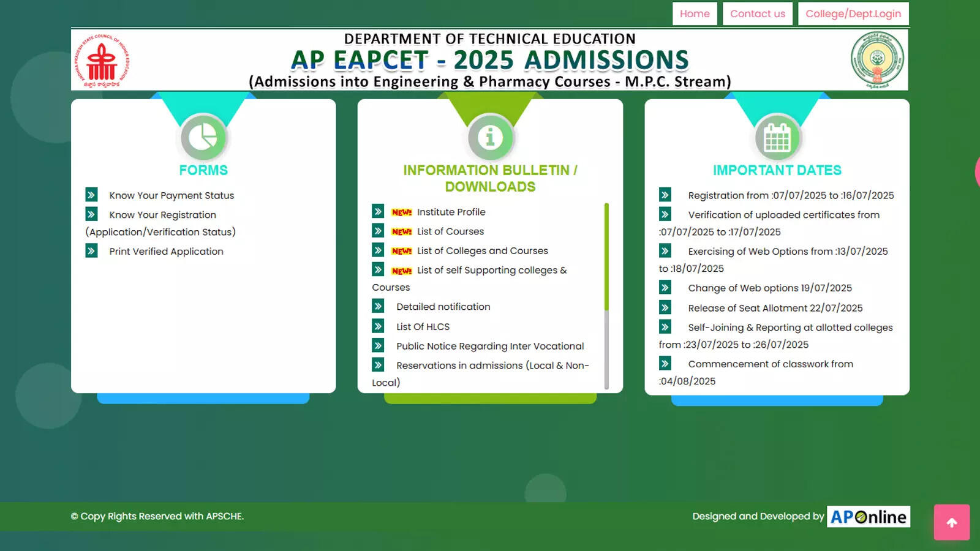Click NEW badge next to Colleges and Courses
Viewport: 980px width, 551px height.
pyautogui.click(x=402, y=252)
